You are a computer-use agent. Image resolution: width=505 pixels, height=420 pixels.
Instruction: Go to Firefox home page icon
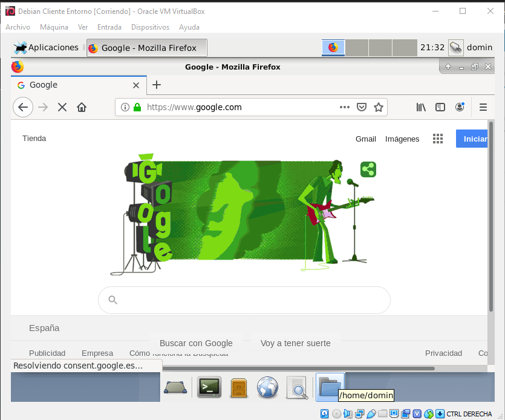coord(82,107)
